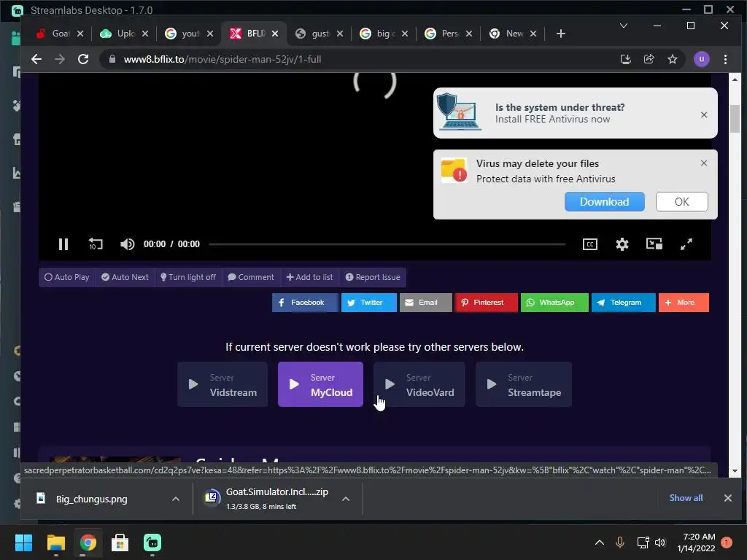Share on Telegram
Image resolution: width=747 pixels, height=560 pixels.
point(623,303)
